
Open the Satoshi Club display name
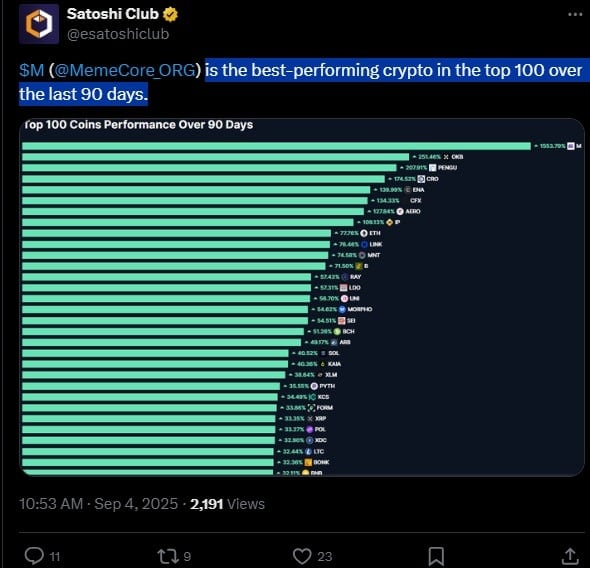tap(113, 14)
